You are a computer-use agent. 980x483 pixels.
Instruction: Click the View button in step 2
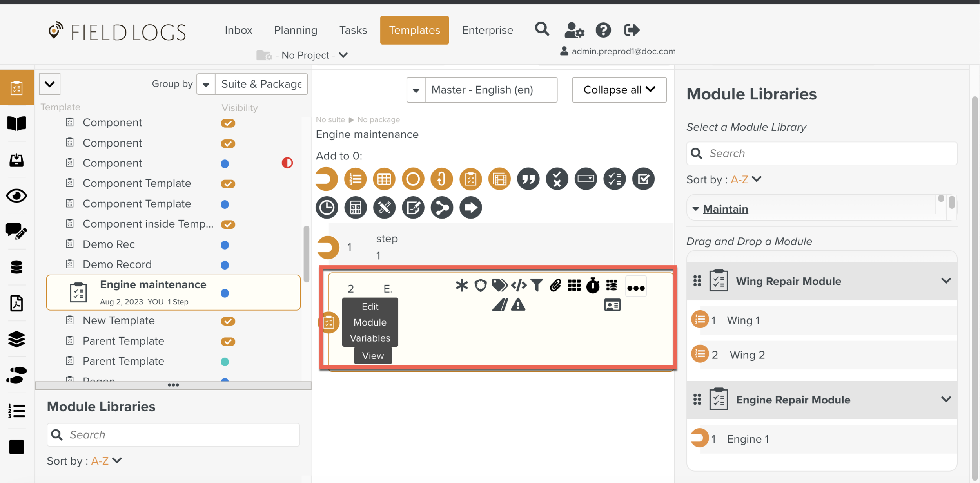(372, 356)
